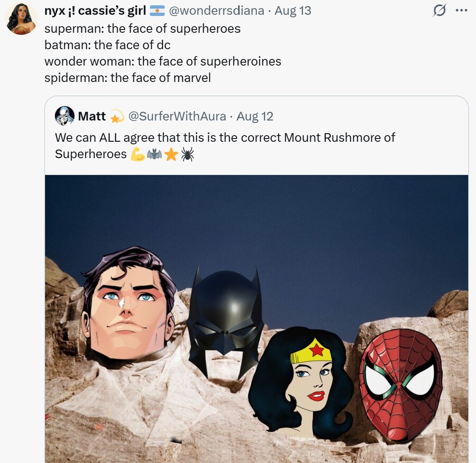Click the gold star emoji

click(170, 155)
